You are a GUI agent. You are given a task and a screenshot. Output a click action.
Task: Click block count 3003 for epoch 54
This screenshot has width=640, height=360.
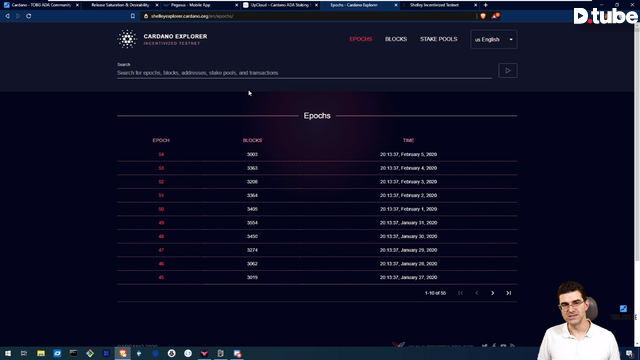(252, 154)
